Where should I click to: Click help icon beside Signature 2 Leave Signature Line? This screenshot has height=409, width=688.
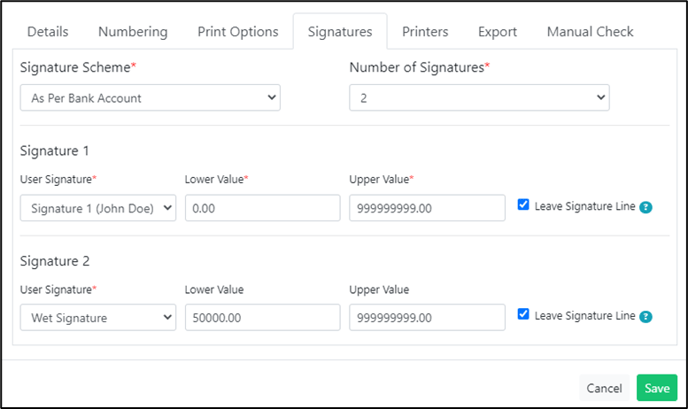645,316
